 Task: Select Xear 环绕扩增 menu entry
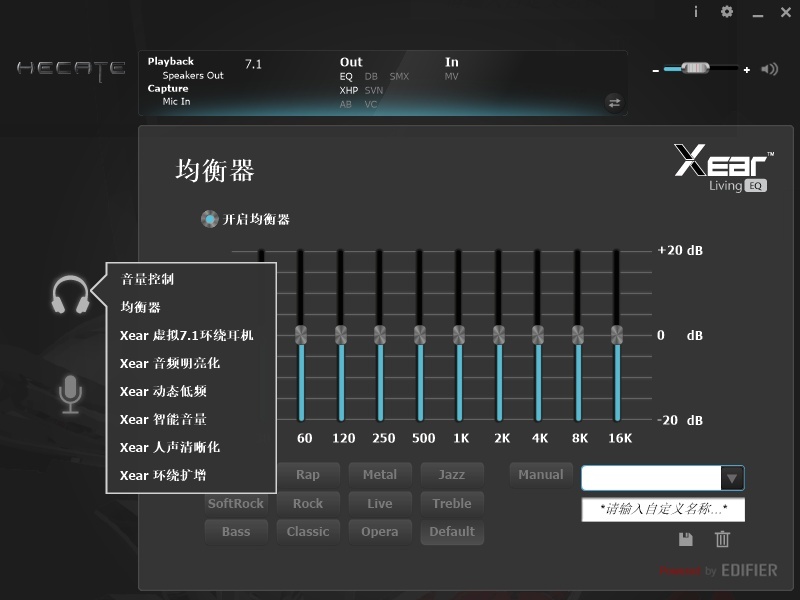click(x=163, y=476)
